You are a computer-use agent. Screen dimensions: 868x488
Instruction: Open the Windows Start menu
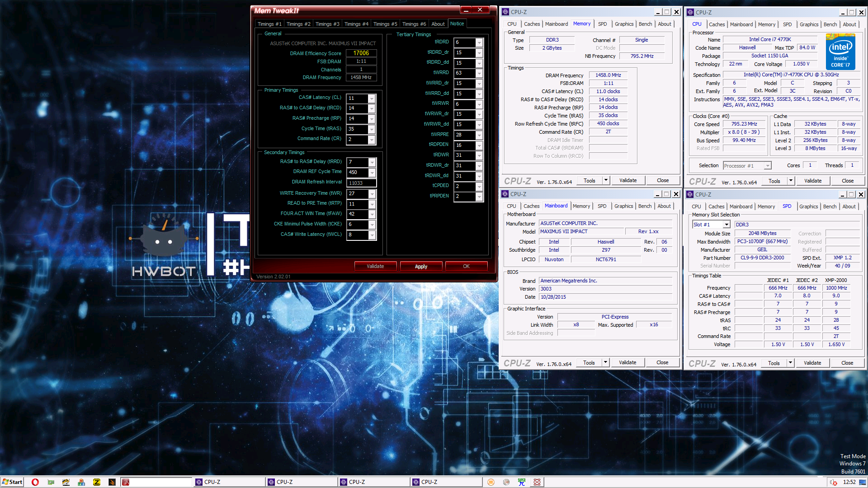tap(12, 482)
